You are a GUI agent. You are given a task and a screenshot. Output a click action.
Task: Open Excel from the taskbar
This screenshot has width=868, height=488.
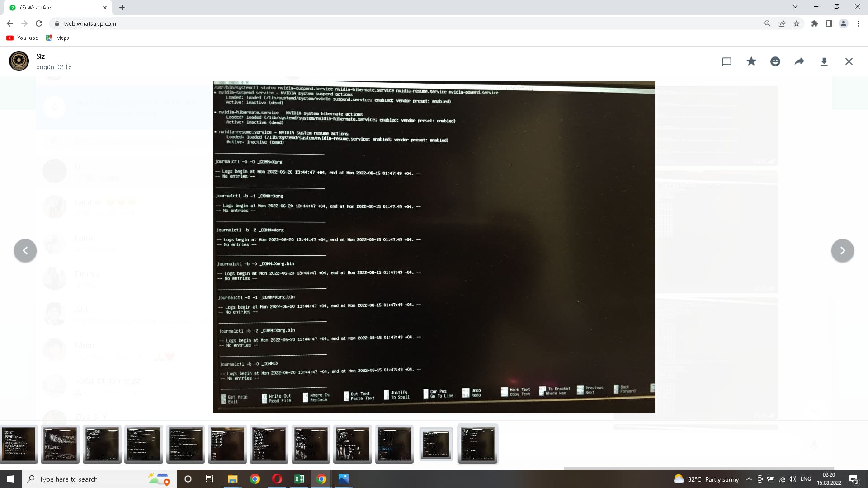point(299,479)
